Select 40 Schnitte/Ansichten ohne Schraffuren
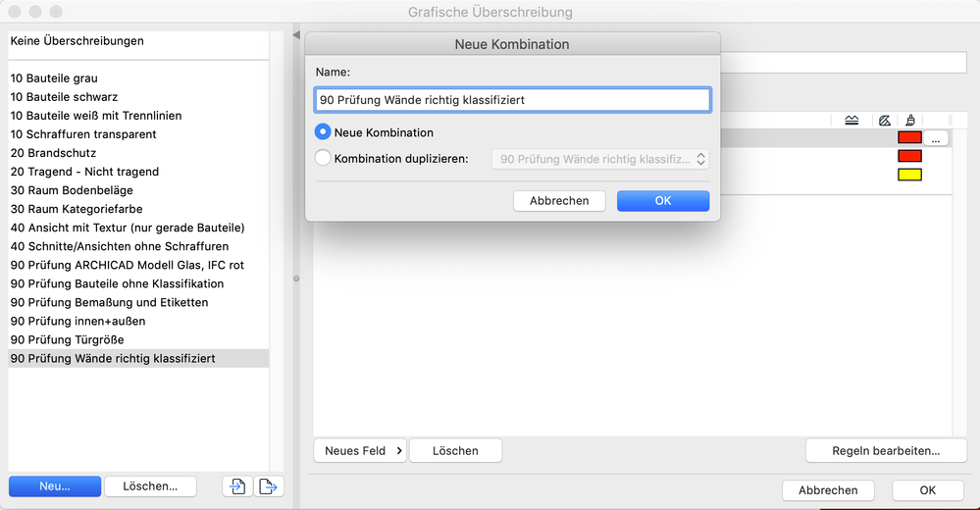 138,247
